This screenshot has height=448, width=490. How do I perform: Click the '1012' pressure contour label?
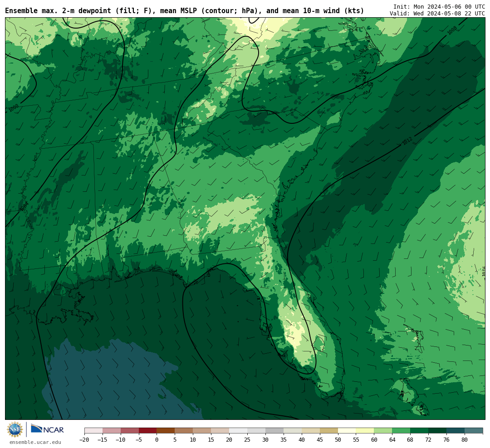click(407, 141)
